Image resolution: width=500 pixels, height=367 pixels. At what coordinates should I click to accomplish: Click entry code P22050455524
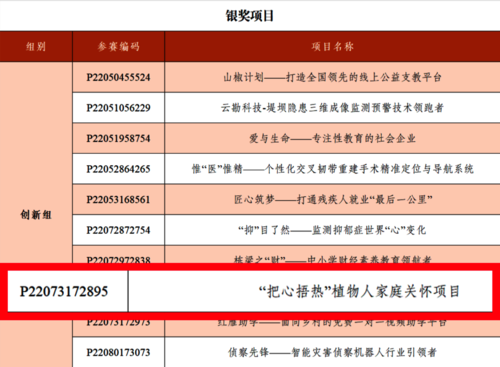[118, 77]
